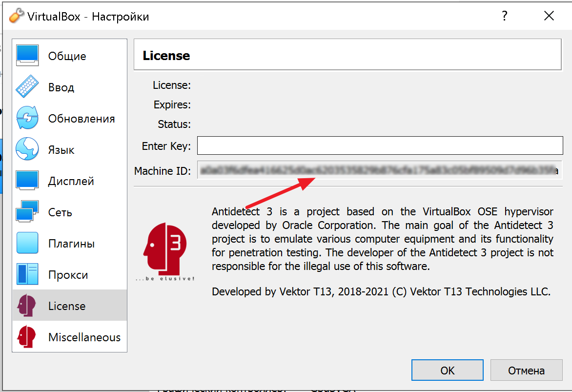The height and width of the screenshot is (392, 572).
Task: Click the Сеть network icon
Action: click(27, 211)
